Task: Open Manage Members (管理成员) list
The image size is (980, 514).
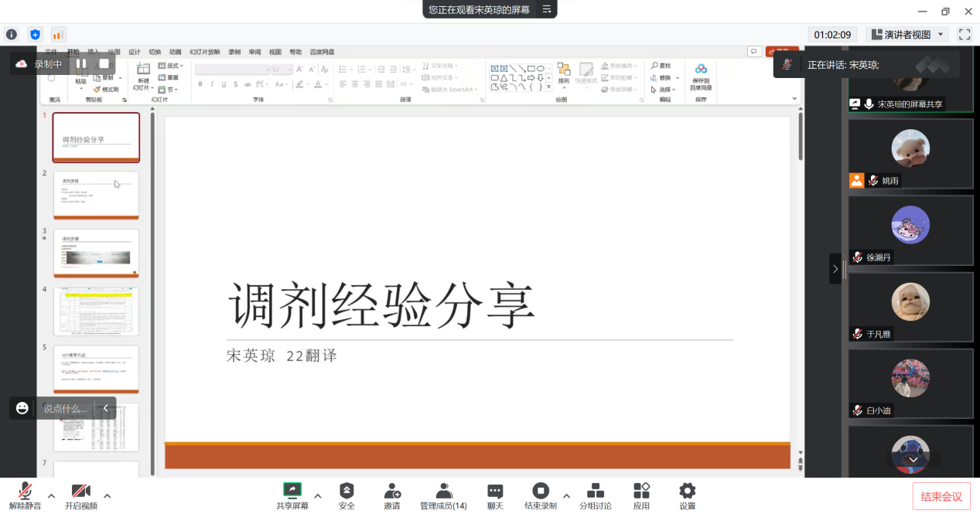Action: 443,491
